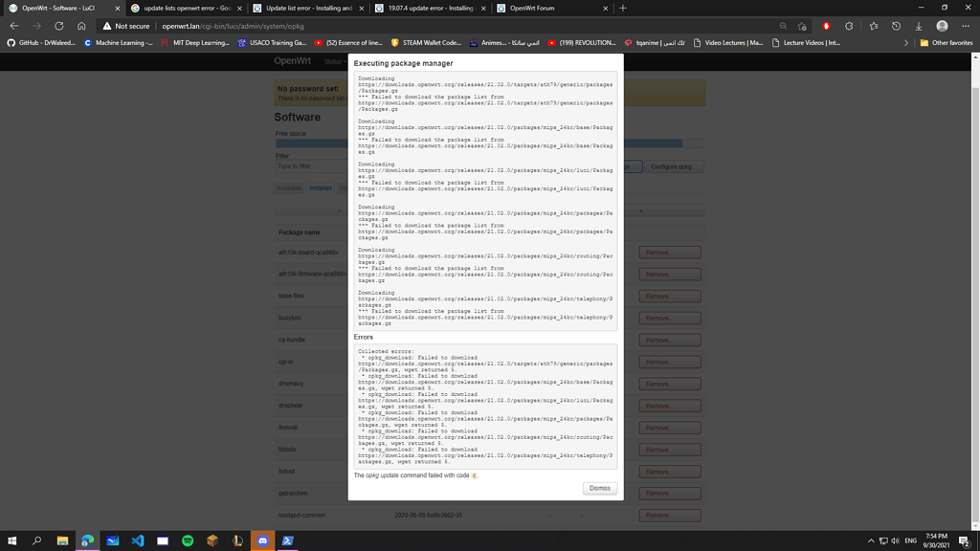Open the red extension icon in toolbar
980x551 pixels.
pyautogui.click(x=826, y=26)
